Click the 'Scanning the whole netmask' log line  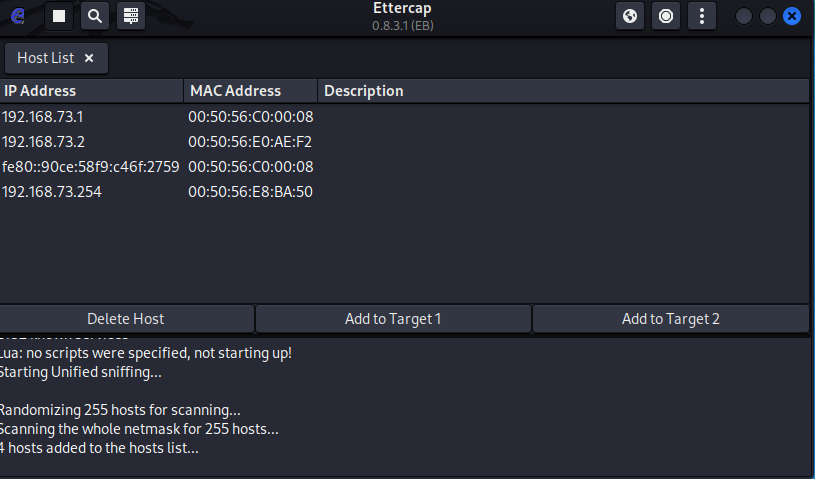[x=139, y=429]
